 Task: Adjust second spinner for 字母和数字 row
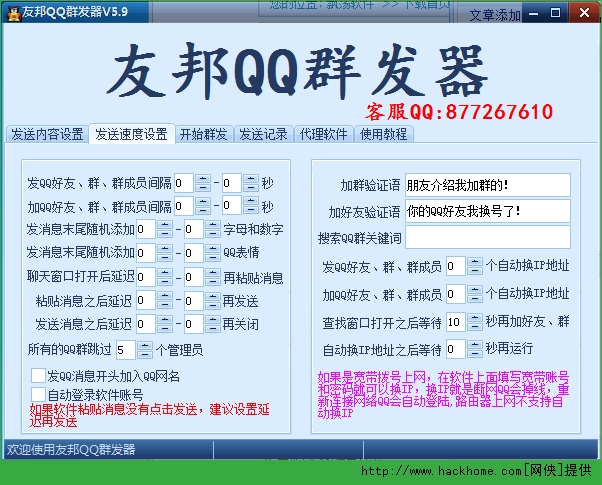(213, 229)
